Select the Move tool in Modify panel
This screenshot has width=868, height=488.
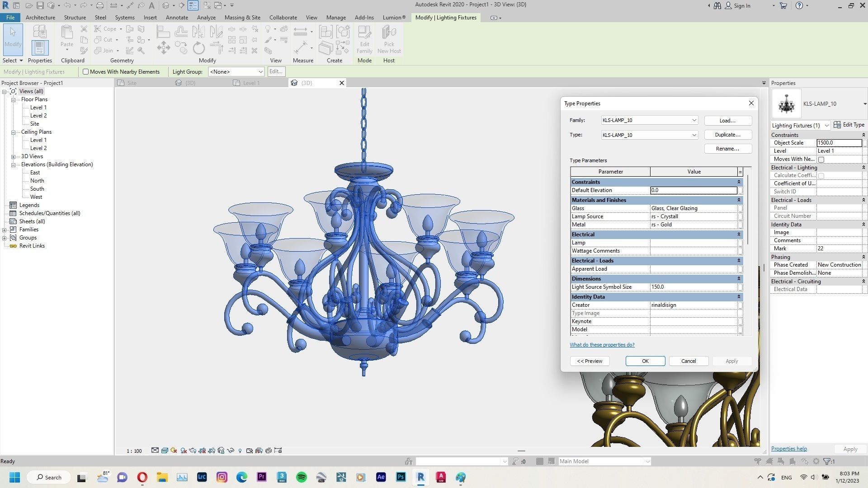[164, 47]
